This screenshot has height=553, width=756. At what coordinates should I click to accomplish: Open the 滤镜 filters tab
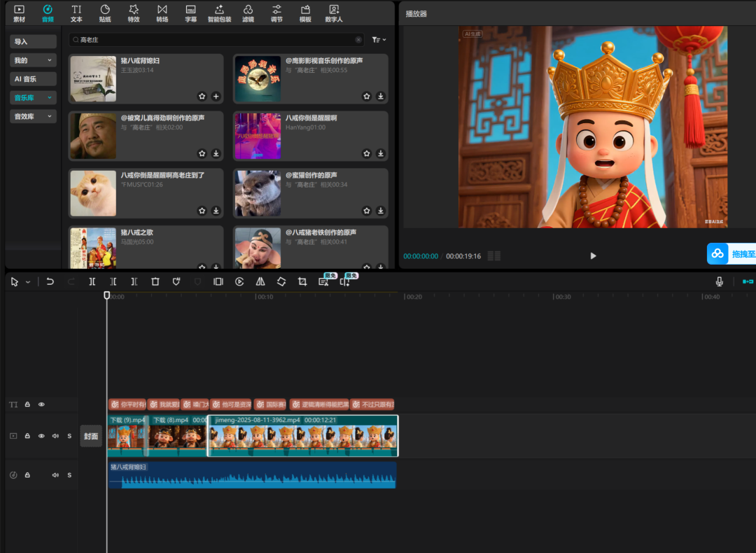[x=248, y=13]
